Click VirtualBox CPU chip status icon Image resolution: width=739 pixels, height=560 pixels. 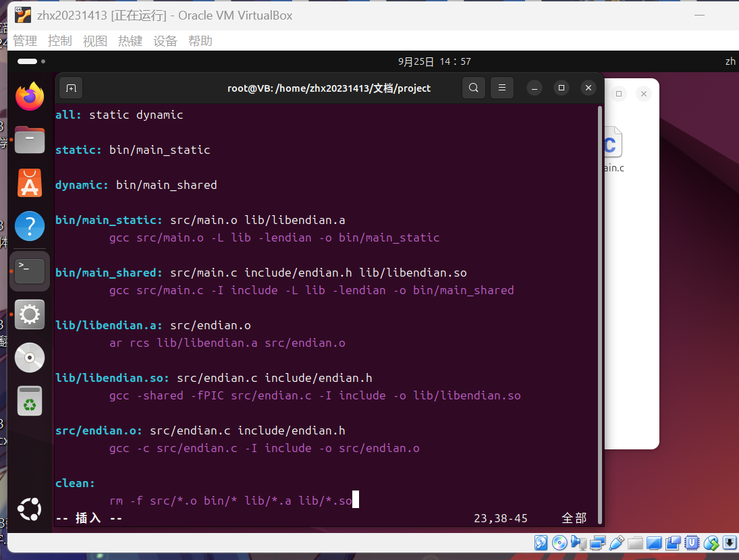(692, 543)
